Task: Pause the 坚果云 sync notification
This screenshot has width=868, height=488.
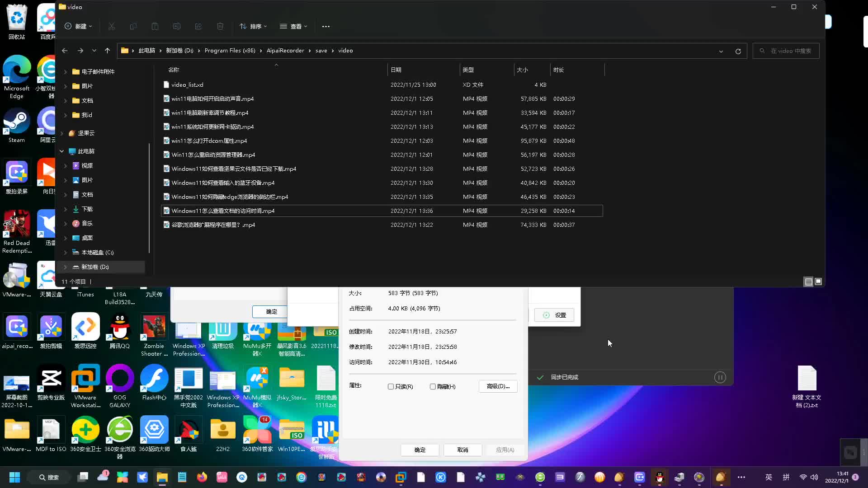Action: (x=720, y=377)
